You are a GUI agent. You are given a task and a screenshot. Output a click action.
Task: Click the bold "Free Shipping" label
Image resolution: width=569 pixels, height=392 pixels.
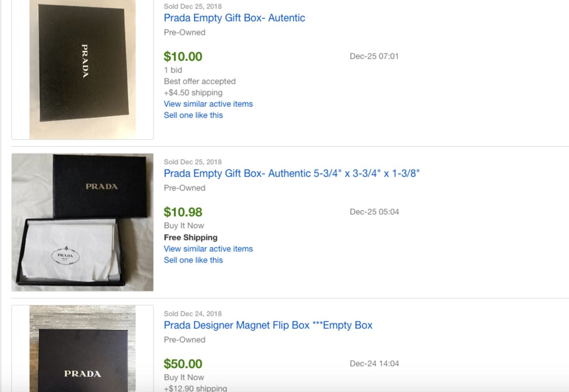tap(190, 237)
